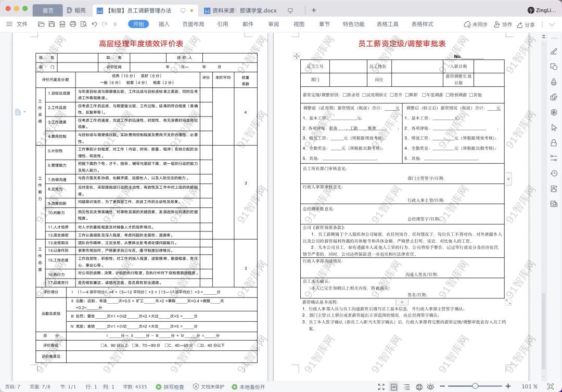Check the 新录用 checkbox in the form
The height and width of the screenshot is (392, 562).
(x=344, y=95)
